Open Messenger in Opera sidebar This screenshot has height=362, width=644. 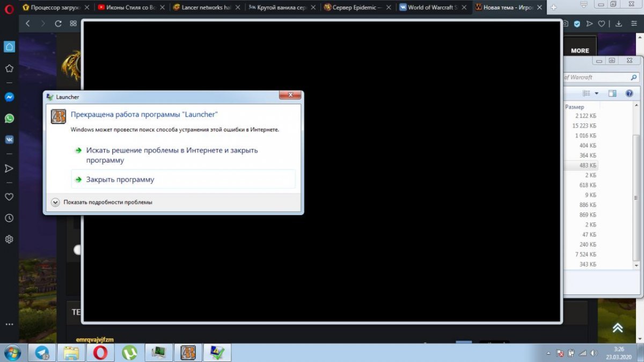pyautogui.click(x=9, y=97)
